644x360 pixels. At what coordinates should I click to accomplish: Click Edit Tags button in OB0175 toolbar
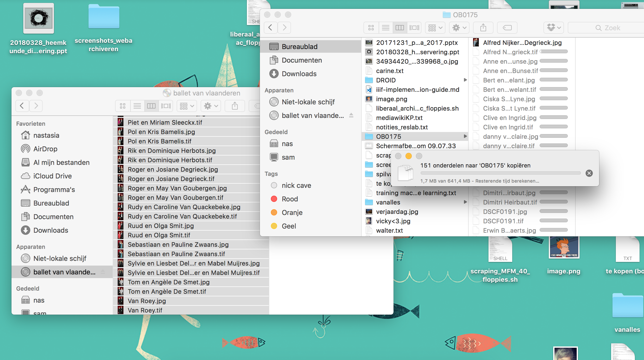coord(507,28)
